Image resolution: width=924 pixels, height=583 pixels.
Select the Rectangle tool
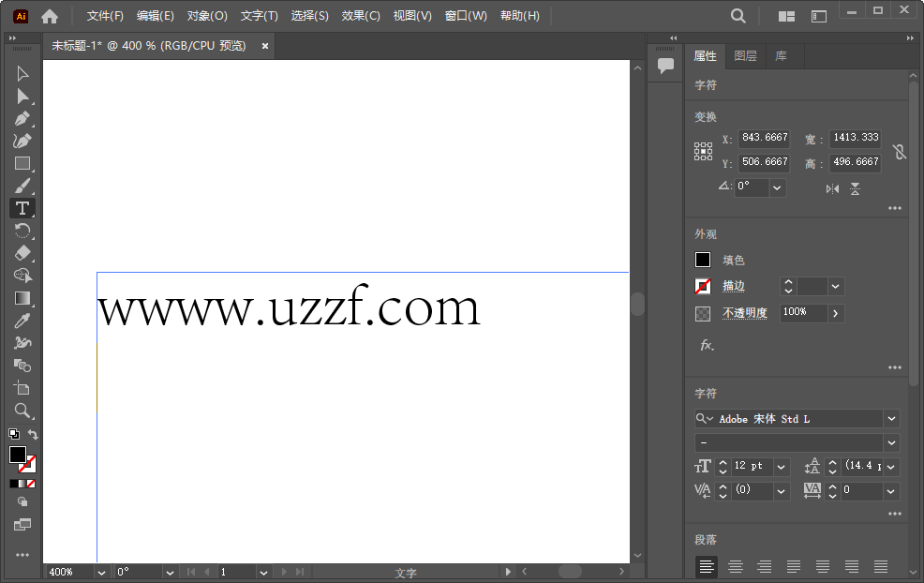22,163
